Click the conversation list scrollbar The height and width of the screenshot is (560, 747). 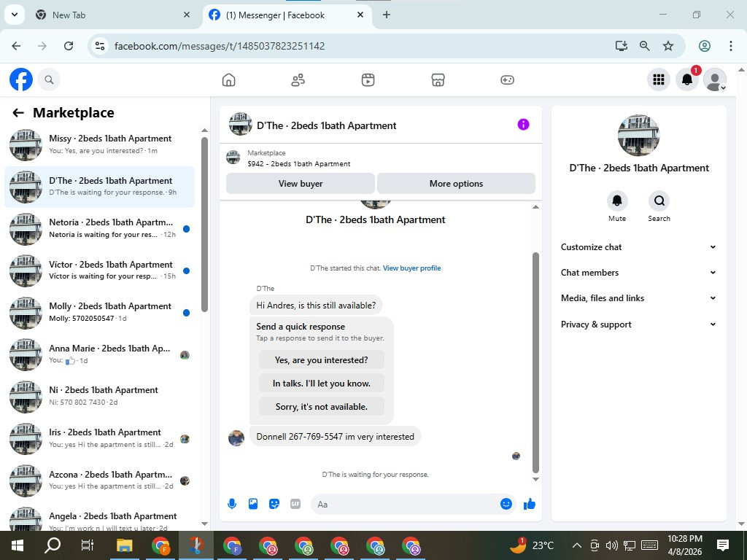tap(204, 224)
